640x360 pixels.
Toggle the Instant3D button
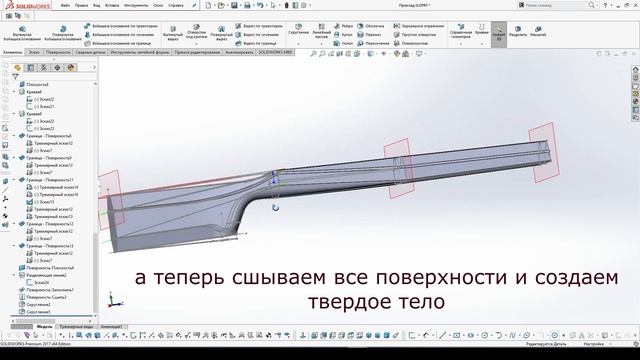tap(499, 34)
